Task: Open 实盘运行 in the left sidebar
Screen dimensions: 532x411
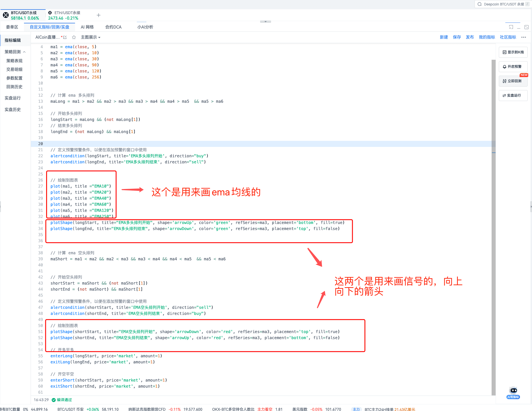Action: [x=13, y=98]
